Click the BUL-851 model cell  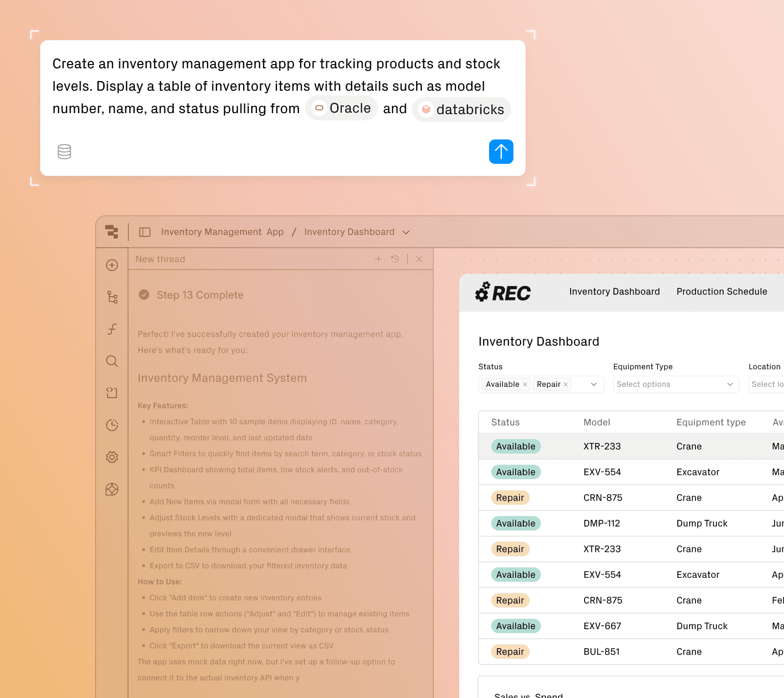602,652
